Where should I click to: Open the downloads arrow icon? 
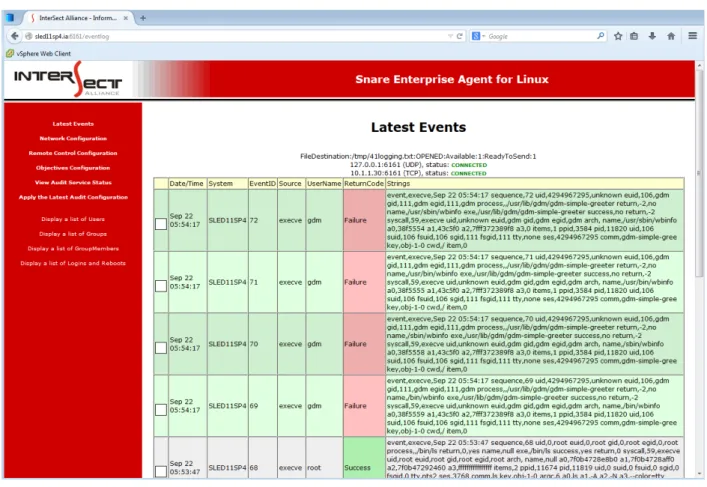[x=652, y=36]
